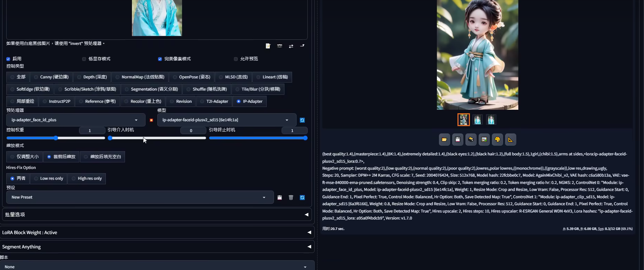Select Scribble/Sketch control type
644x270 pixels.
pyautogui.click(x=87, y=89)
